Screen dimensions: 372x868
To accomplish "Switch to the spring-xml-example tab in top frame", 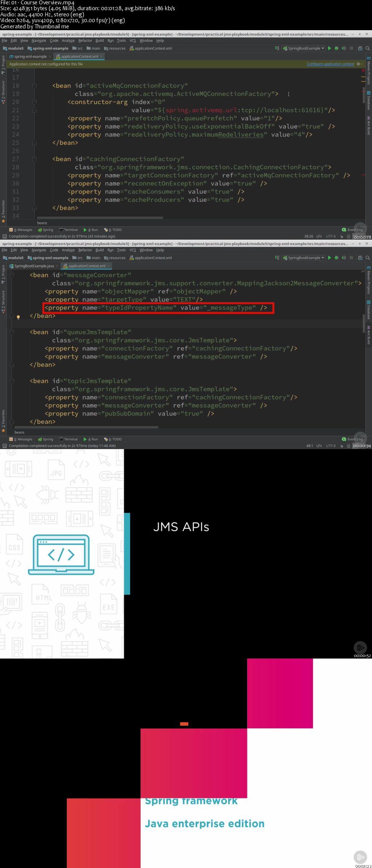I will click(x=30, y=56).
